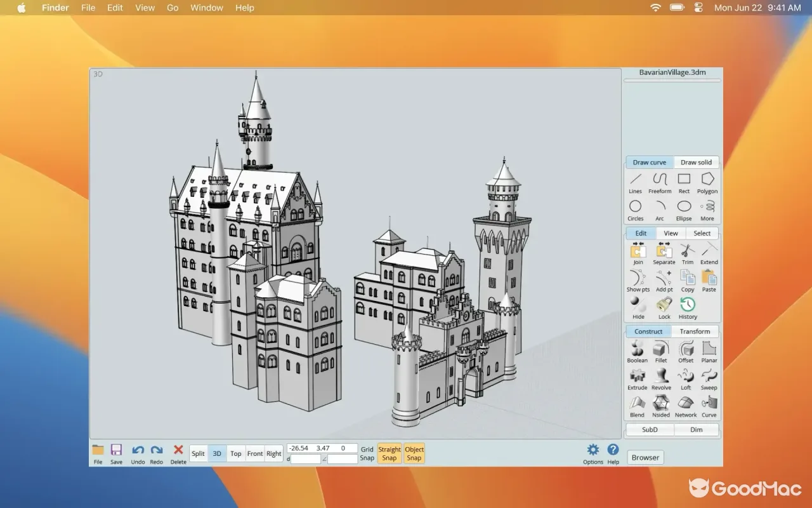
Task: Open the History tool
Action: tap(688, 309)
